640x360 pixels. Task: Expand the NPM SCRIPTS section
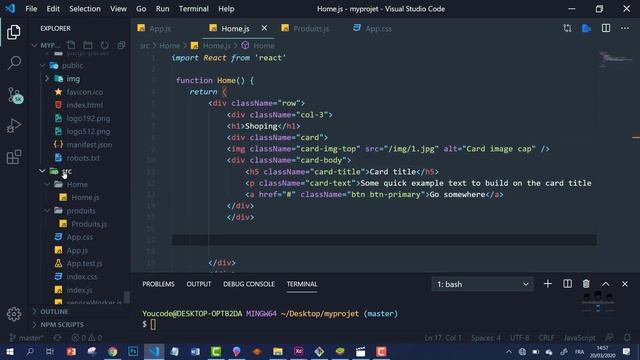[x=62, y=324]
